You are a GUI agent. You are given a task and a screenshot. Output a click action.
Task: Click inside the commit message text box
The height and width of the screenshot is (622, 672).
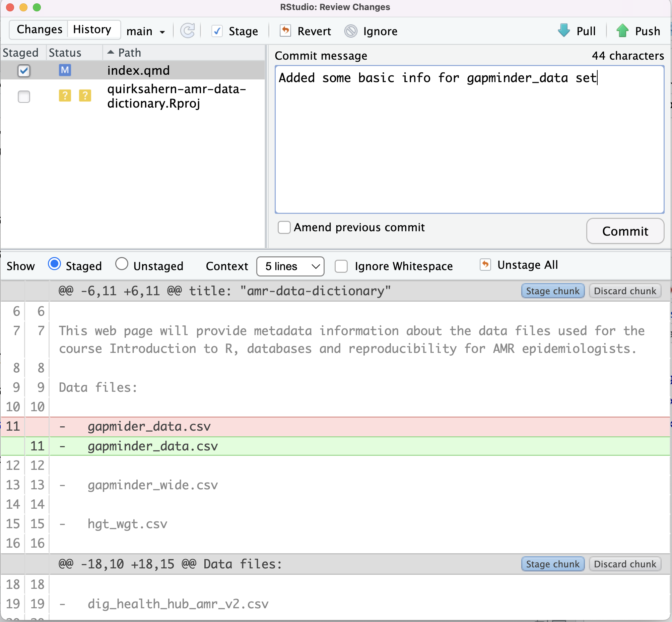(469, 139)
